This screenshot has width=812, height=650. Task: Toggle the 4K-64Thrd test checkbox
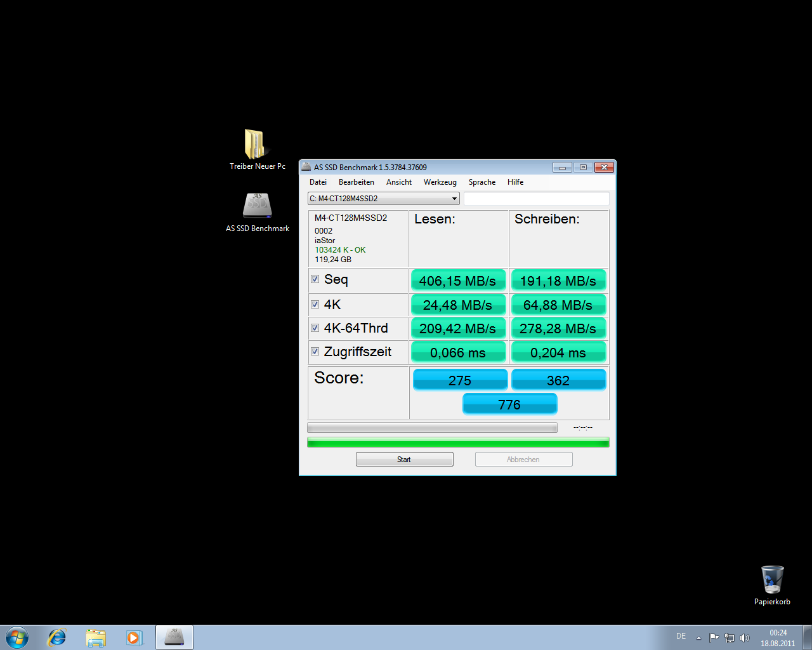click(x=315, y=328)
